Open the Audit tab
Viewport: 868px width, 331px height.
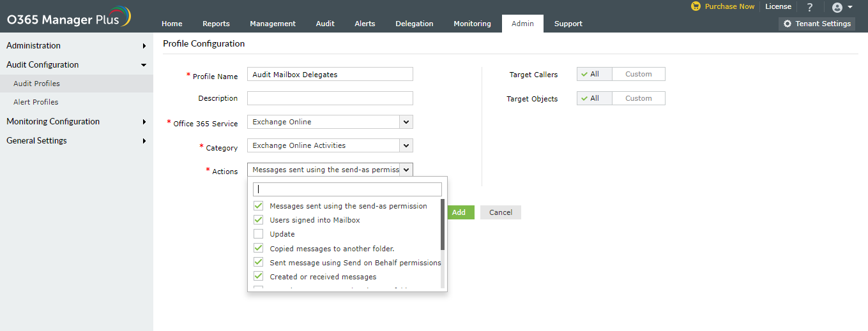[325, 24]
